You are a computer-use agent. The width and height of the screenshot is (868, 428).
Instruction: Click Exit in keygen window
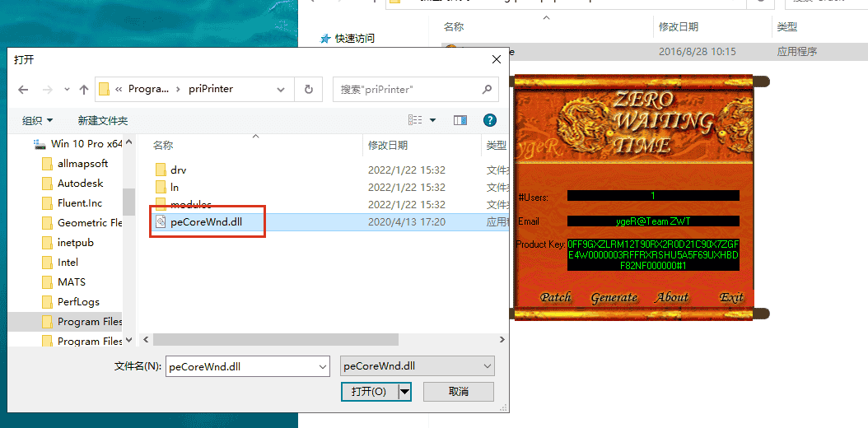(x=731, y=297)
